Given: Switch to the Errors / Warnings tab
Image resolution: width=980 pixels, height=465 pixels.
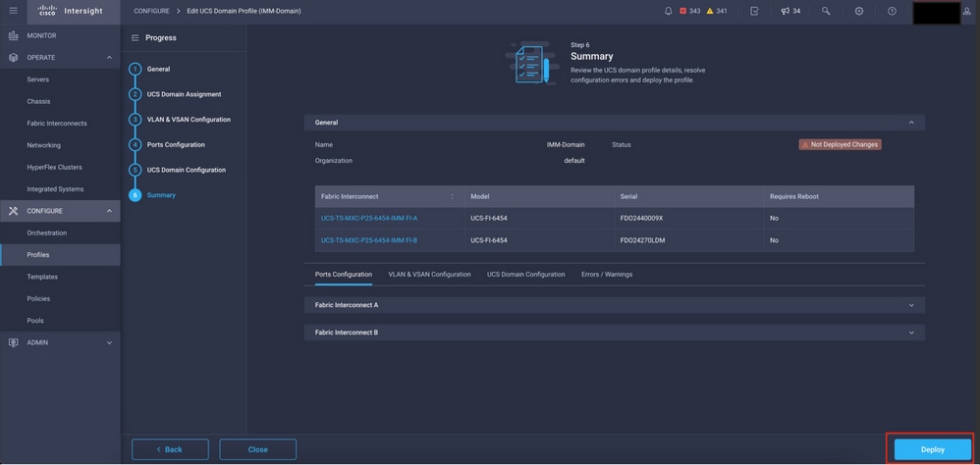Looking at the screenshot, I should pyautogui.click(x=607, y=275).
